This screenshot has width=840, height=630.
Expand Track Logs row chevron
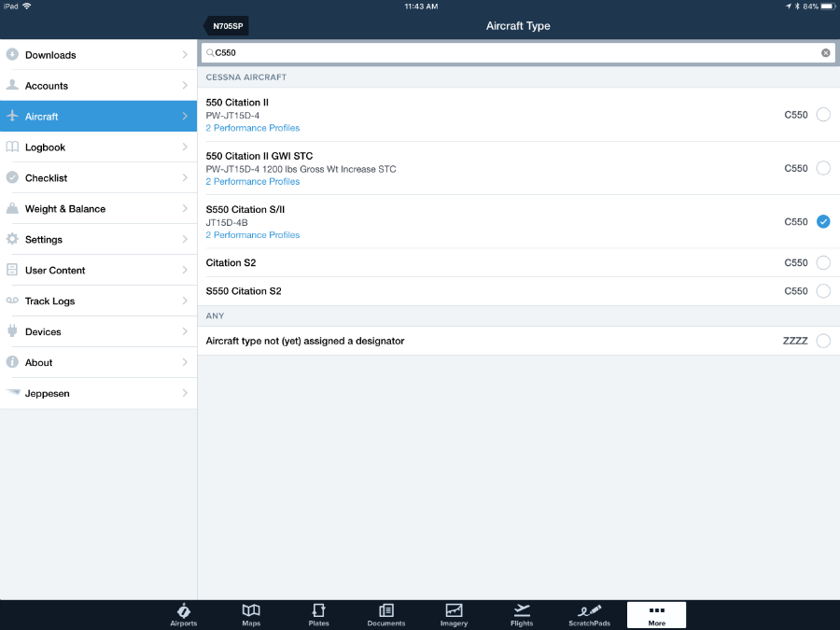tap(185, 301)
